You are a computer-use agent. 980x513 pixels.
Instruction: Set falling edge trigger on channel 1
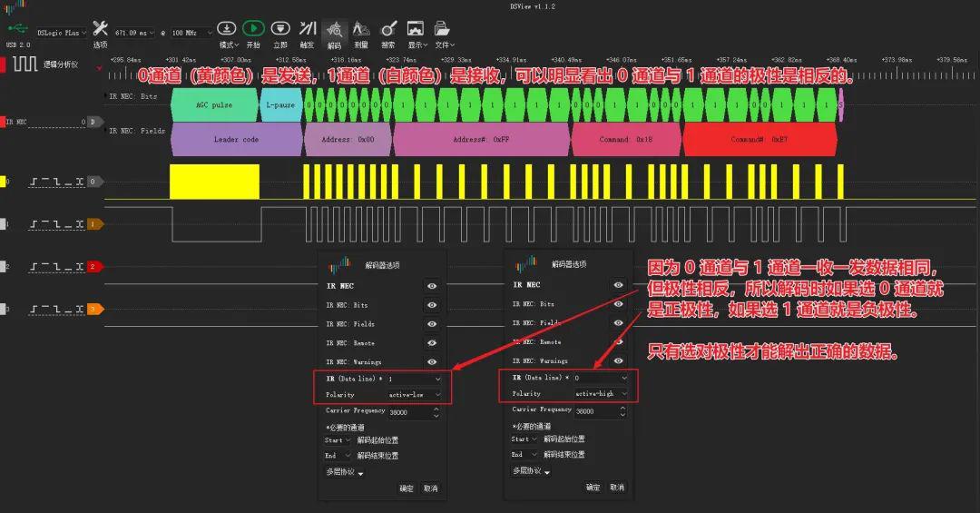57,224
